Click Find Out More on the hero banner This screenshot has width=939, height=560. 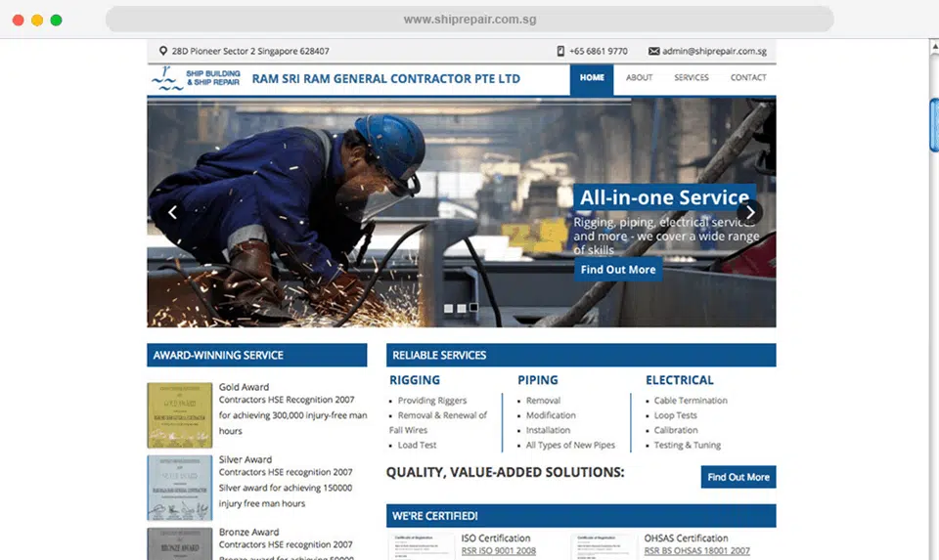[618, 269]
